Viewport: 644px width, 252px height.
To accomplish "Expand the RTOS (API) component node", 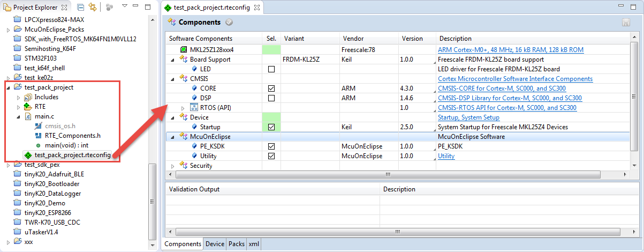I will (183, 108).
